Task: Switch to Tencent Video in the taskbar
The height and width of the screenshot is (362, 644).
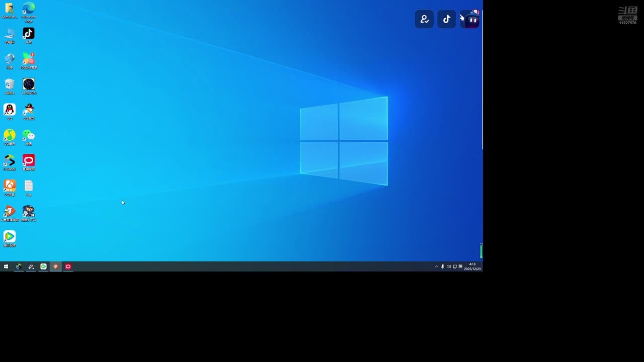Action: (43, 266)
